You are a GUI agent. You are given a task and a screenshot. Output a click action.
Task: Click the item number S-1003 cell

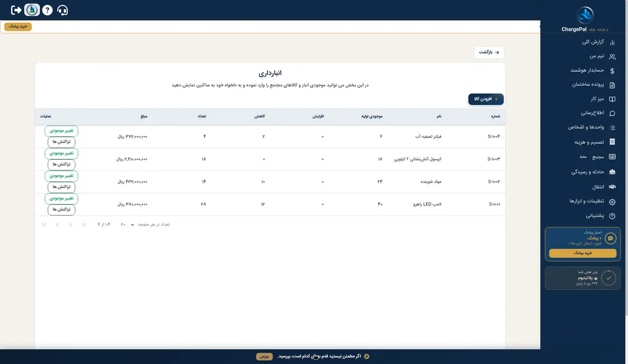tap(494, 159)
